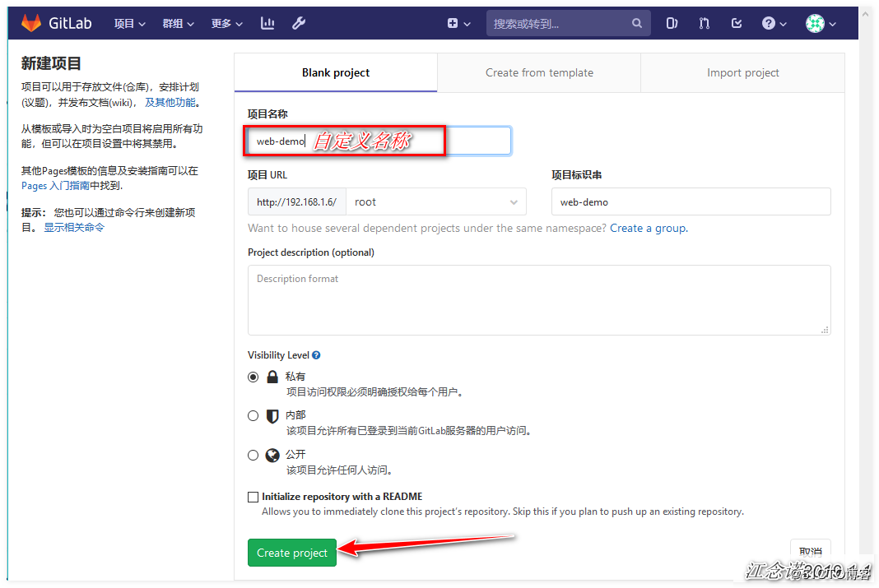Open the Pages 入门指南 link
The image size is (879, 588).
[x=55, y=185]
